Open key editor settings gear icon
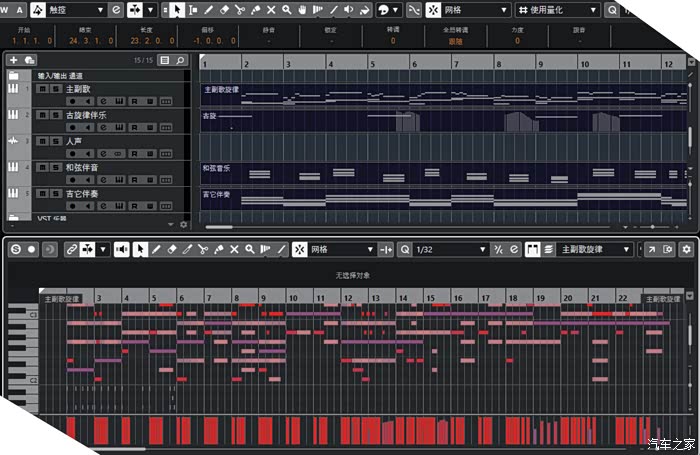 click(x=686, y=249)
